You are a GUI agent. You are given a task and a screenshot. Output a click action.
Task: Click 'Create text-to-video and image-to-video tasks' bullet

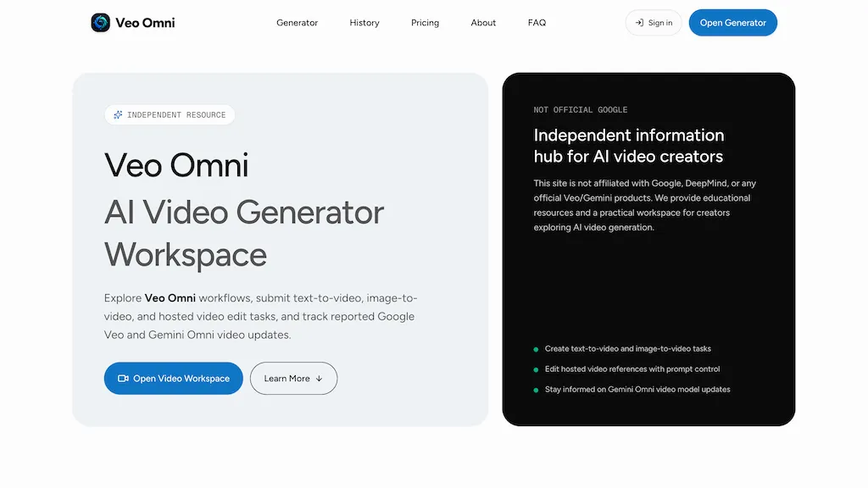[628, 349]
